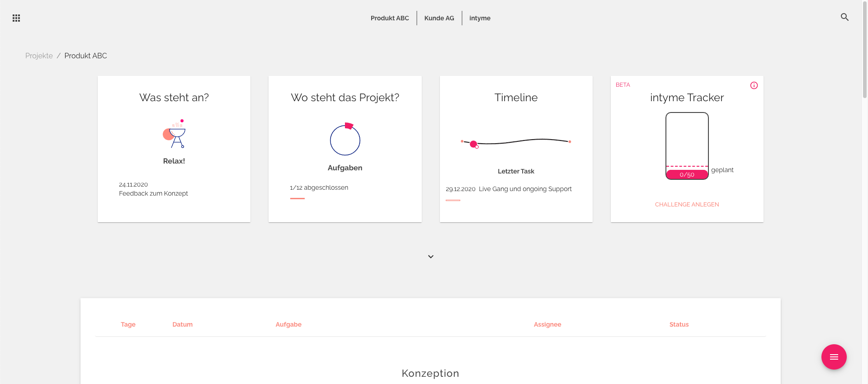Click the CHALLENGE ANLEGEN button
Screen dimensions: 868x384
[687, 205]
